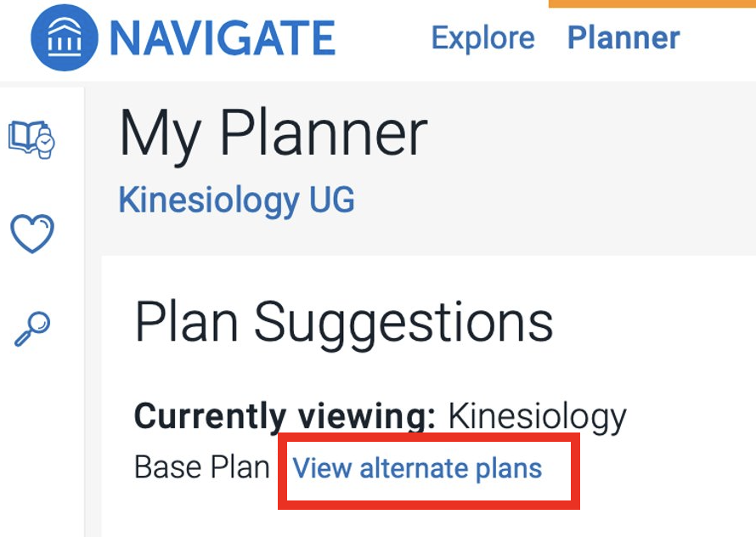Switch to the Explore tab
Image resolution: width=756 pixels, height=537 pixels.
482,38
